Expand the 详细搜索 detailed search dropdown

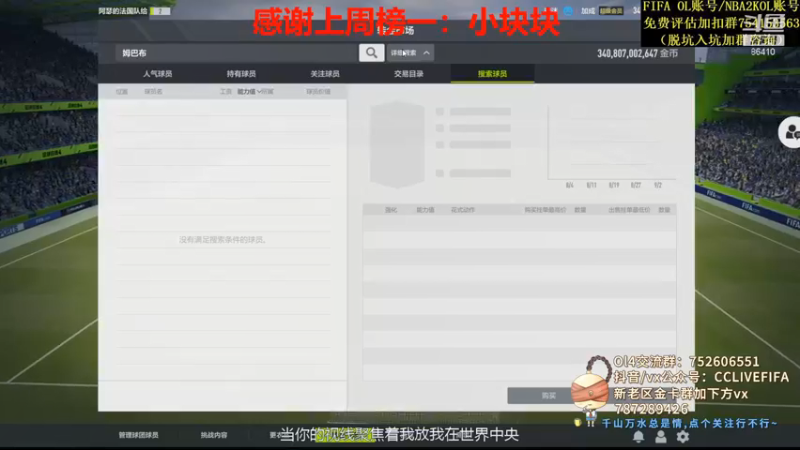click(410, 53)
